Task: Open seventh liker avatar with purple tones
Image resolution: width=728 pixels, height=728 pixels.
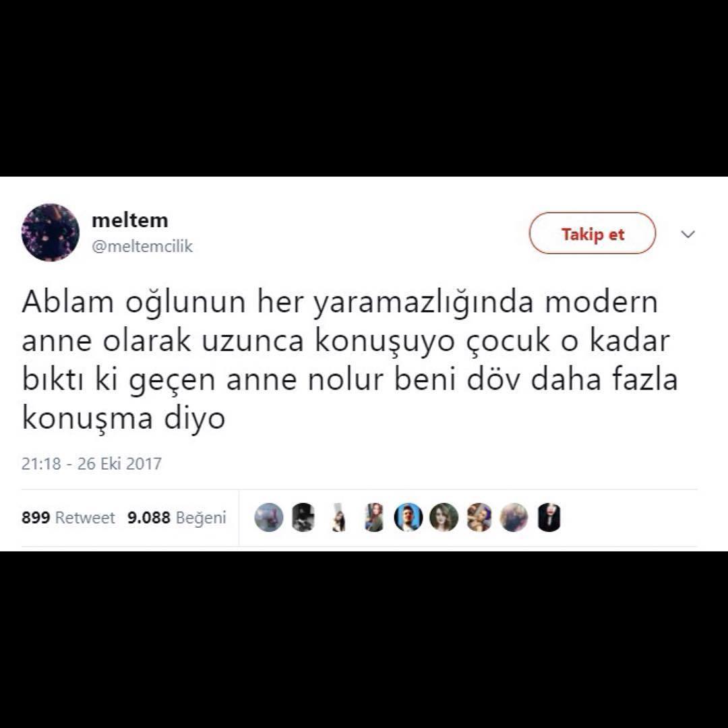Action: [x=479, y=517]
